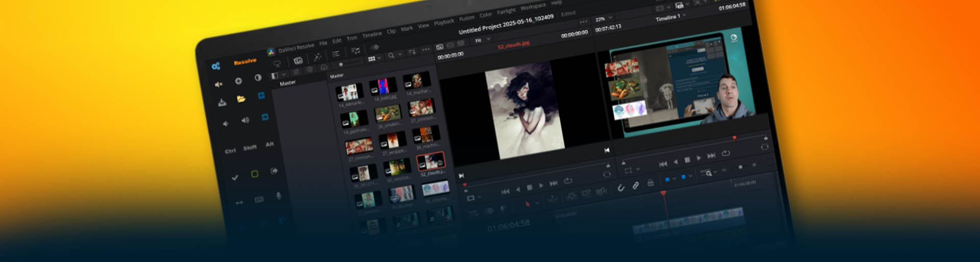Click the muted speaker icon in side panel
The height and width of the screenshot is (262, 980).
coord(218,84)
